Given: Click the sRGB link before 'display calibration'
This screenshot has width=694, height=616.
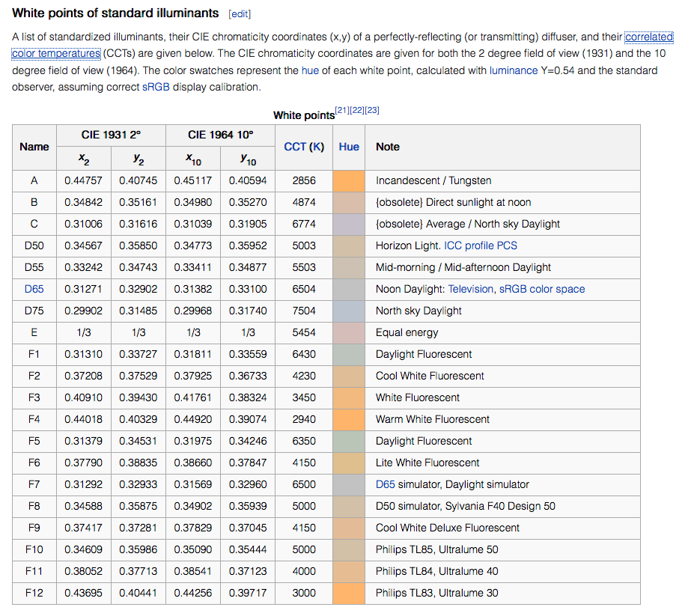Looking at the screenshot, I should (154, 87).
